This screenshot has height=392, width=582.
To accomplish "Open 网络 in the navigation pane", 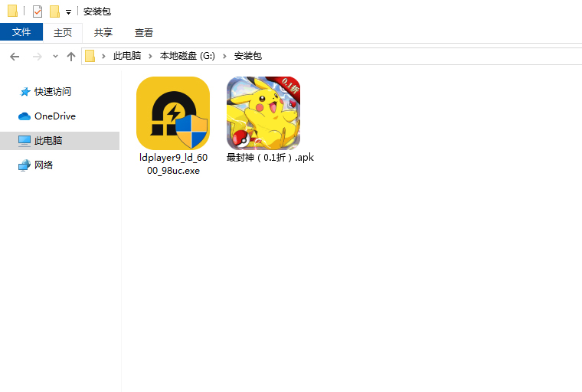I will (x=44, y=165).
